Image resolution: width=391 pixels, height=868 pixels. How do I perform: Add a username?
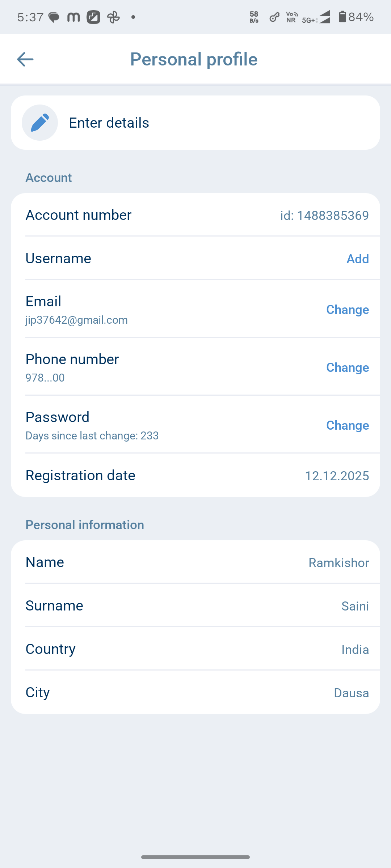click(358, 259)
